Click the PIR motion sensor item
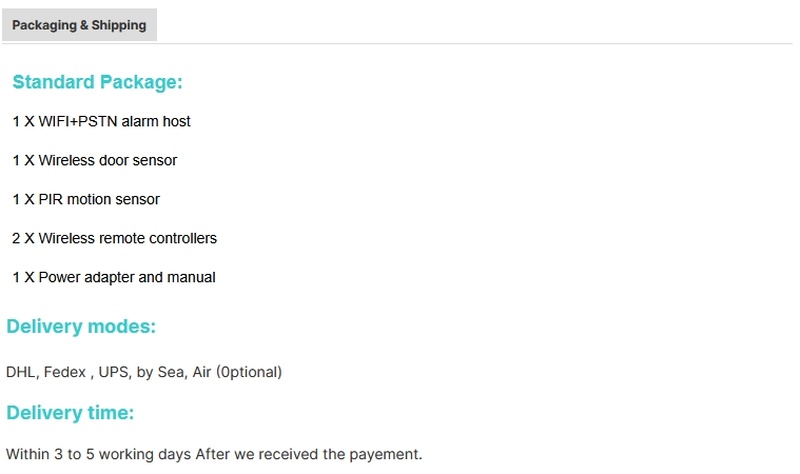800x474 pixels. 85,199
